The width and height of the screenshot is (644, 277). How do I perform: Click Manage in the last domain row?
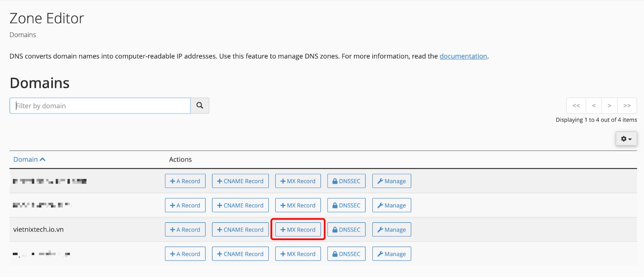point(391,254)
